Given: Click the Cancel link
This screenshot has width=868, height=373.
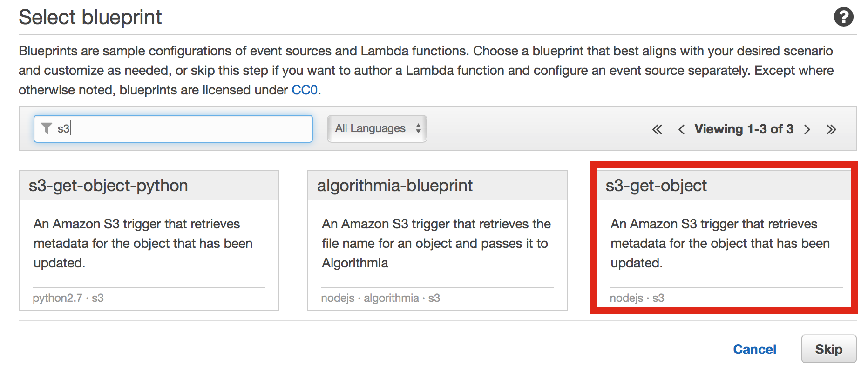Looking at the screenshot, I should tap(754, 349).
